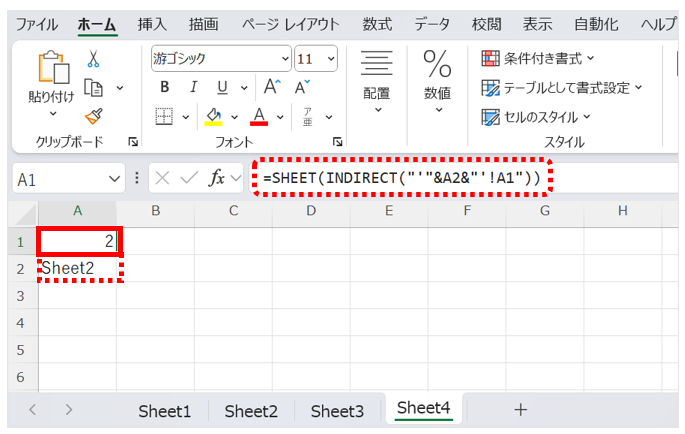Toggle bold formatting
Viewport: 685px width, 434px height.
click(x=165, y=87)
